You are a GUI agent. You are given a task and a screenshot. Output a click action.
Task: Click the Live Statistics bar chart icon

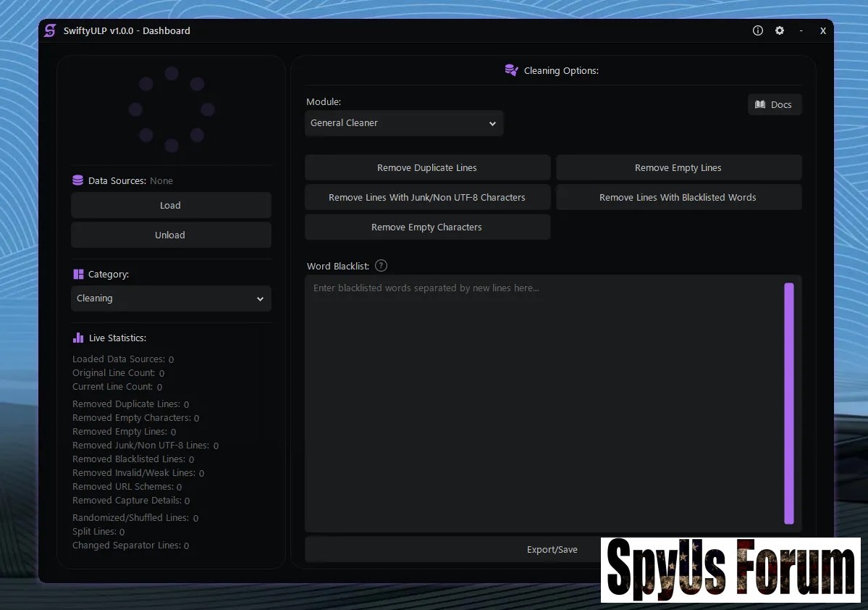click(78, 338)
